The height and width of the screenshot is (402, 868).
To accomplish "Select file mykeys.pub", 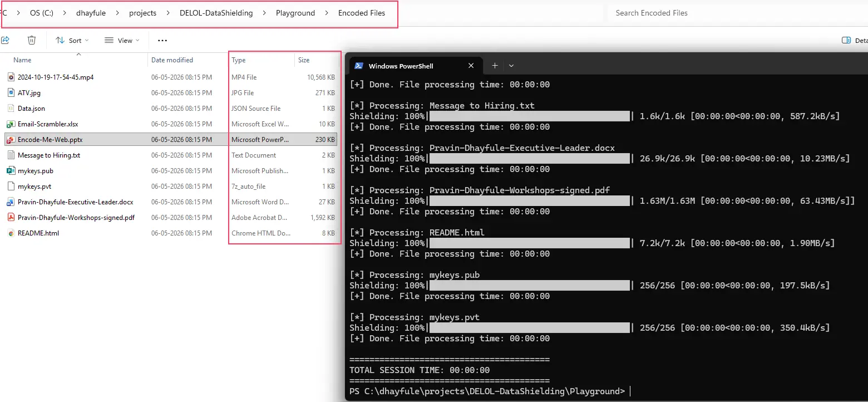I will click(36, 171).
